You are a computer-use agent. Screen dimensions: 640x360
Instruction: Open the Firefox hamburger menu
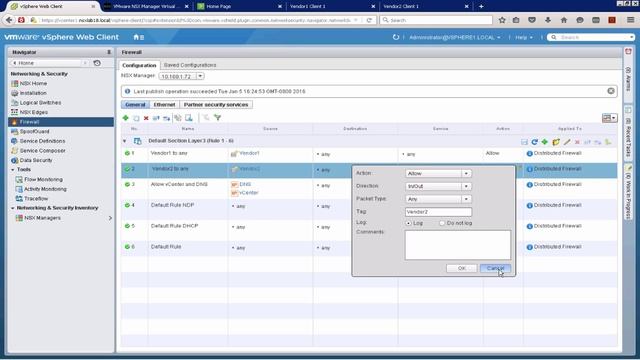(x=630, y=20)
